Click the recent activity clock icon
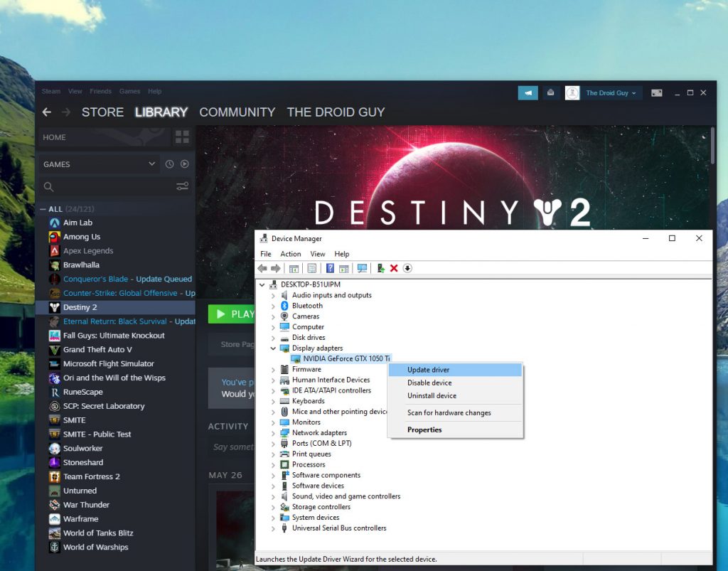Image resolution: width=728 pixels, height=571 pixels. click(x=169, y=164)
